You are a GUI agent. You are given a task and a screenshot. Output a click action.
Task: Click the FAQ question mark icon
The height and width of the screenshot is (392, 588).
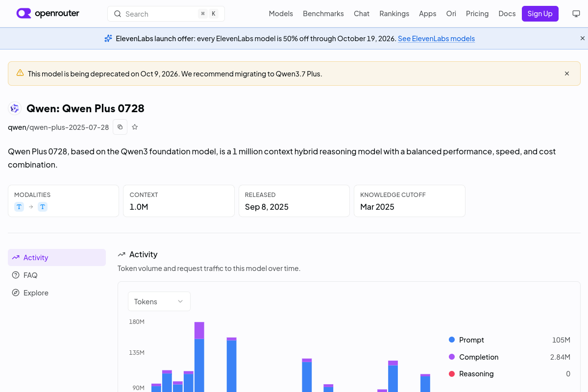point(16,275)
